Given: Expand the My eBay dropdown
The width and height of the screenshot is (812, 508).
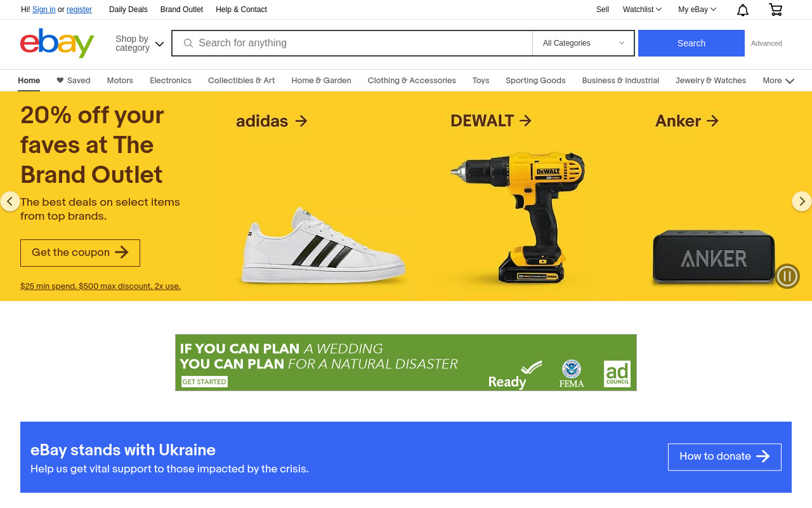Looking at the screenshot, I should (697, 10).
